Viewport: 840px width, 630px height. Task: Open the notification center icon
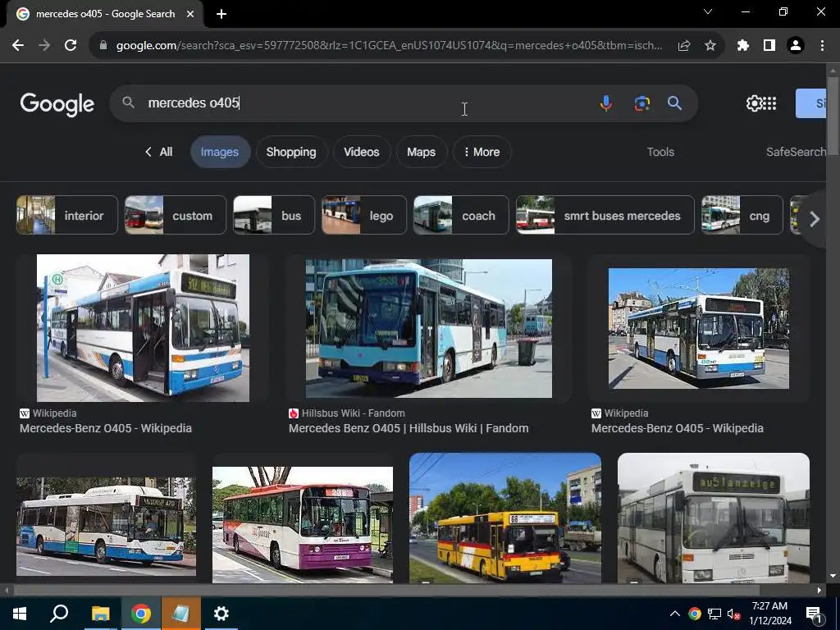click(814, 614)
